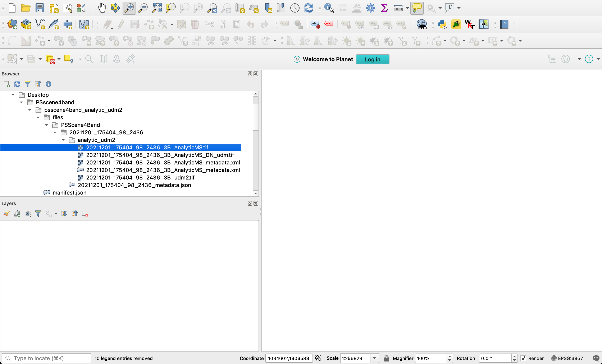Click the Planet globe search icon
The image size is (602, 364).
pyautogui.click(x=422, y=24)
